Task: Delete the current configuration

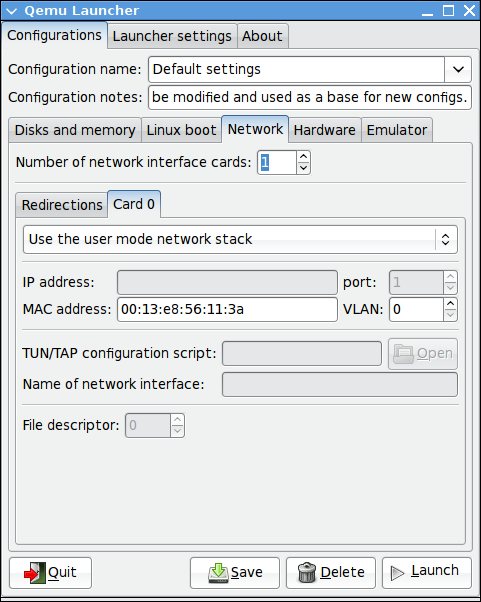Action: point(331,572)
